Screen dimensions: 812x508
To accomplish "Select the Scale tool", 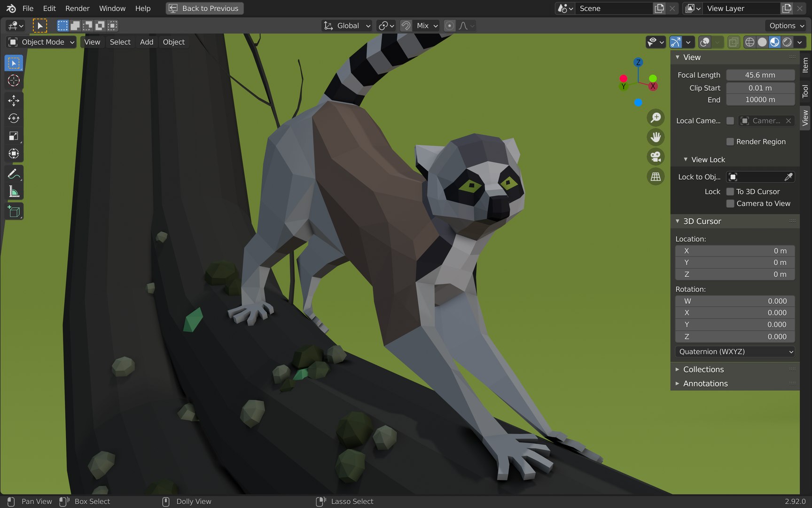I will click(x=14, y=136).
